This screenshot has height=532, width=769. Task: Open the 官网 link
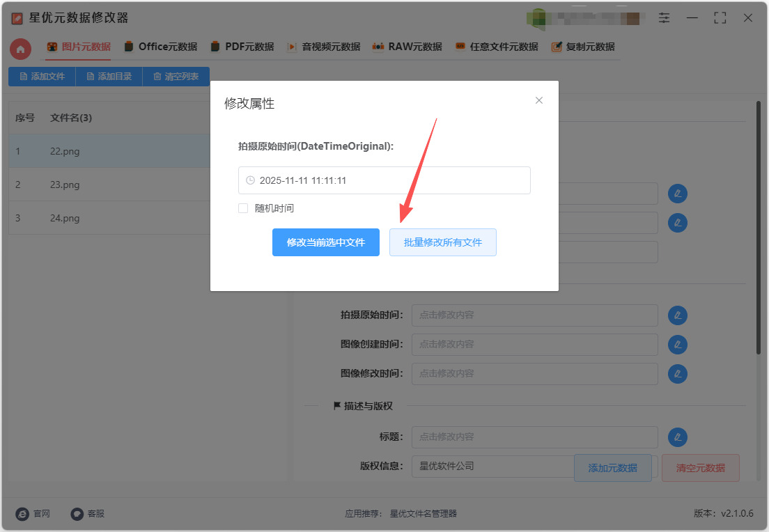pyautogui.click(x=33, y=514)
